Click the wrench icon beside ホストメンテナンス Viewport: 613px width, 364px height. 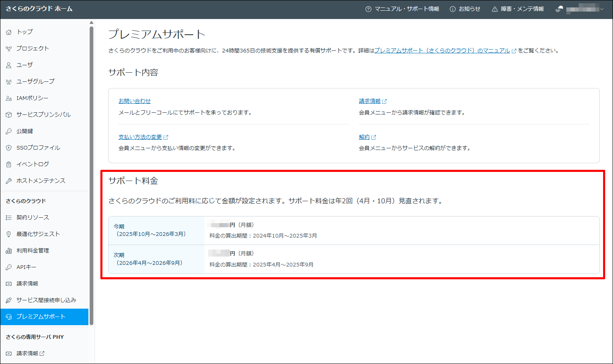(9, 181)
